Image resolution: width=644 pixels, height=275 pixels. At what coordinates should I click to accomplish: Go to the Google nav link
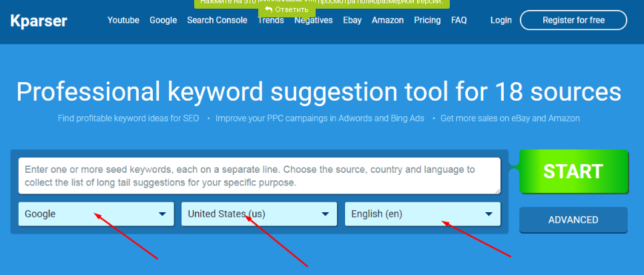(x=163, y=20)
